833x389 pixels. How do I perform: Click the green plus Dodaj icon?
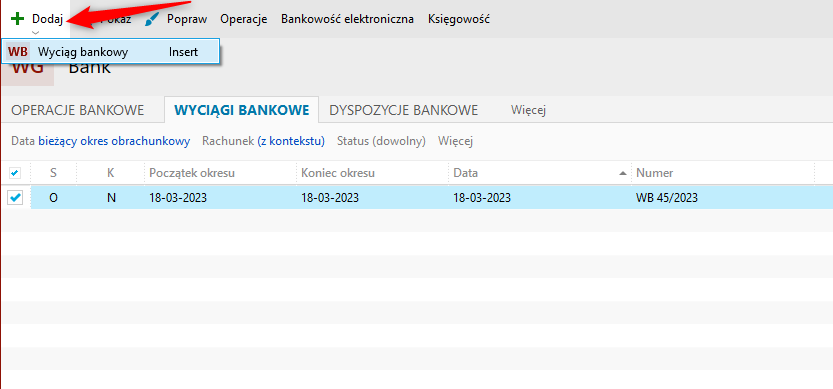[18, 19]
